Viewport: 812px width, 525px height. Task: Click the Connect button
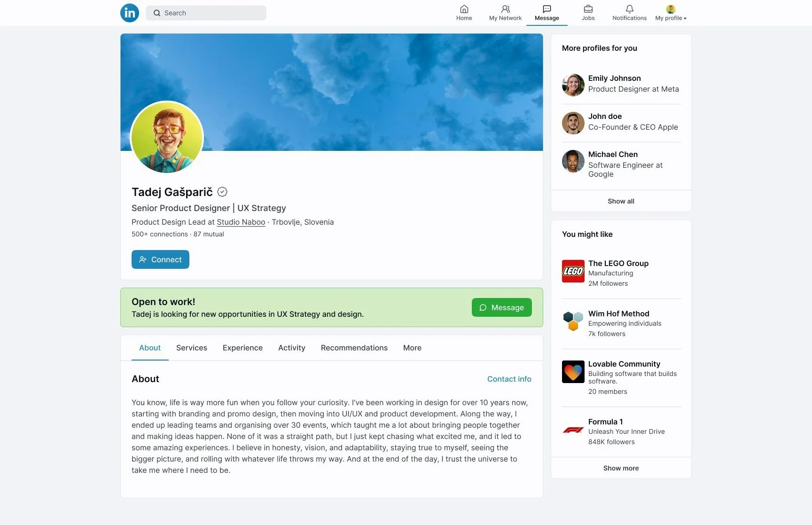click(x=160, y=259)
